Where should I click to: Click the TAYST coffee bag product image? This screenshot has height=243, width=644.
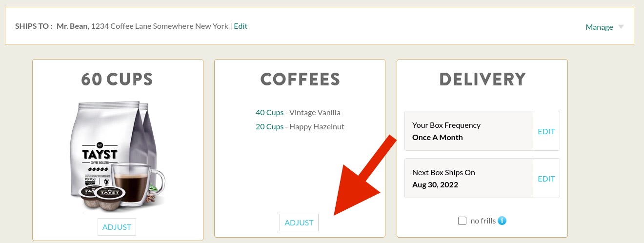point(117,156)
